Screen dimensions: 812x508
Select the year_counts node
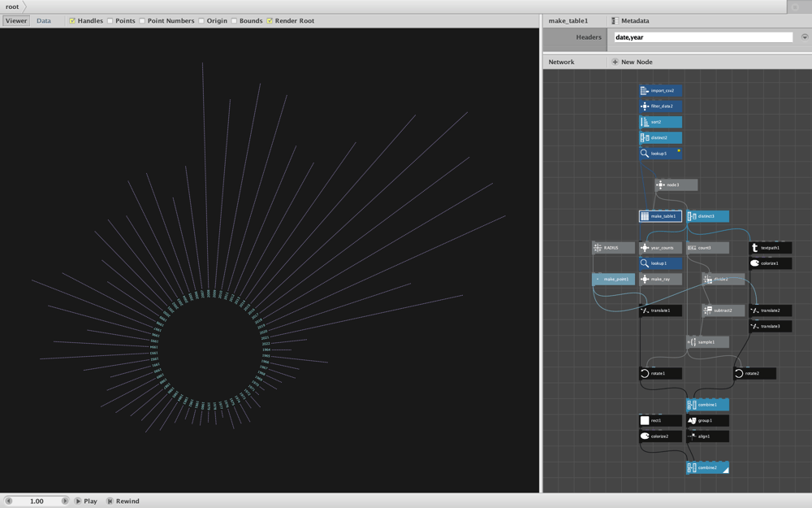pyautogui.click(x=660, y=248)
